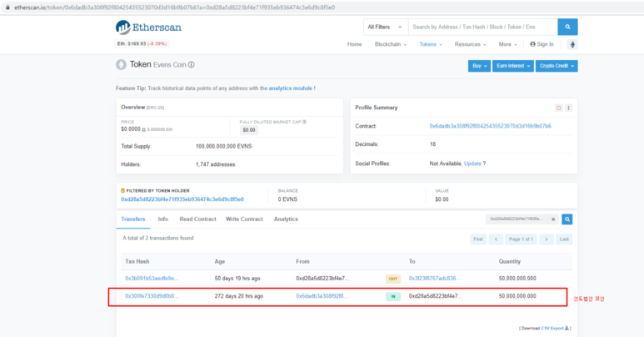The height and width of the screenshot is (337, 644).
Task: Click the token holder filter input field
Action: (x=517, y=219)
